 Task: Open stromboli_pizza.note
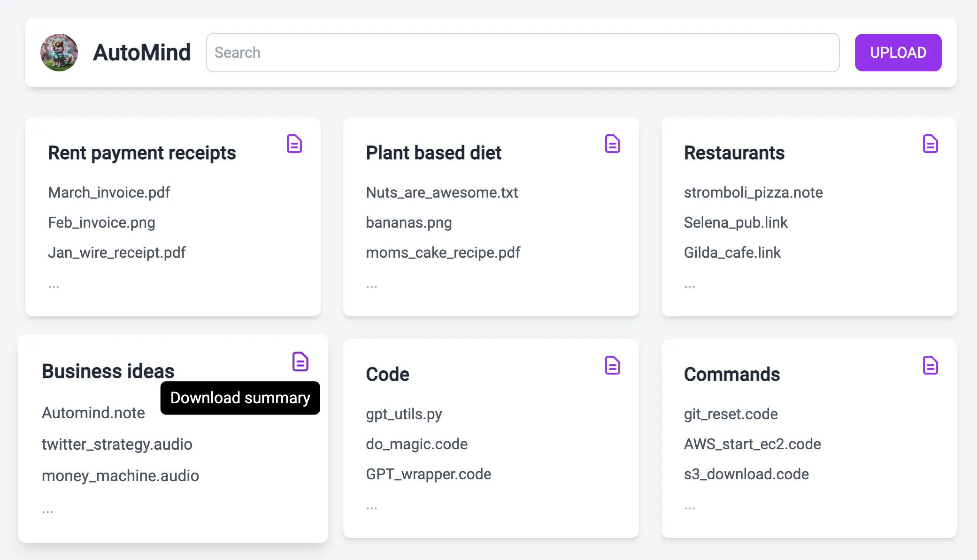pos(754,192)
